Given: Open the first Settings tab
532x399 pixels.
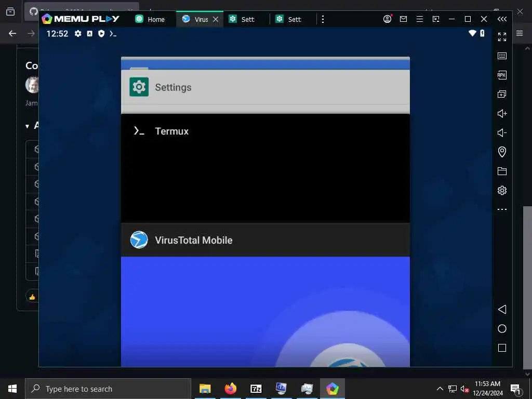Looking at the screenshot, I should [x=242, y=19].
